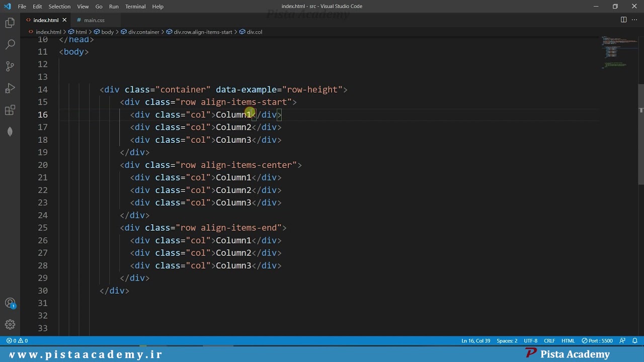644x362 pixels.
Task: Click Ln 16, Col 39 in status bar
Action: (x=475, y=340)
